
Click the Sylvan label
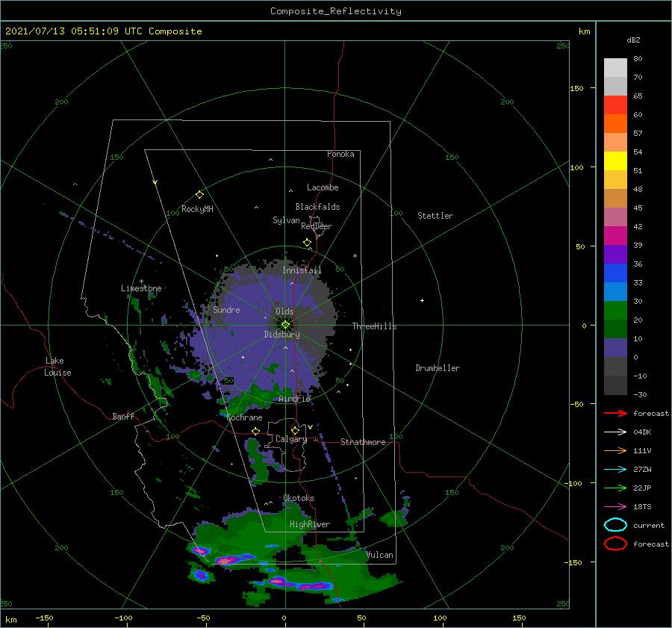click(x=286, y=220)
